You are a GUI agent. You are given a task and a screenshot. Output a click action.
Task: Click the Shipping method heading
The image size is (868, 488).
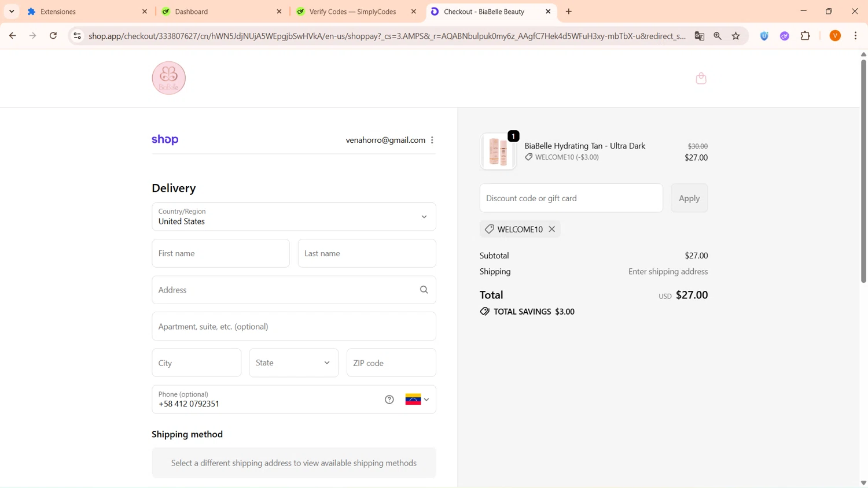pos(187,434)
